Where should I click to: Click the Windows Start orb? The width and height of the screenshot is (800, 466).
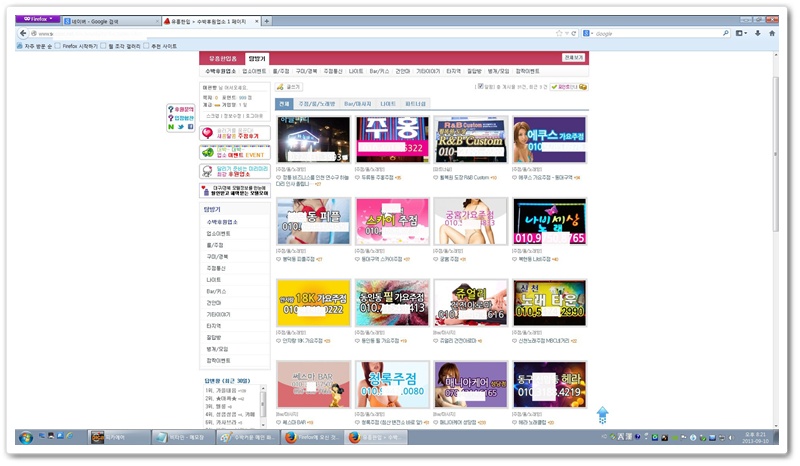[x=26, y=437]
